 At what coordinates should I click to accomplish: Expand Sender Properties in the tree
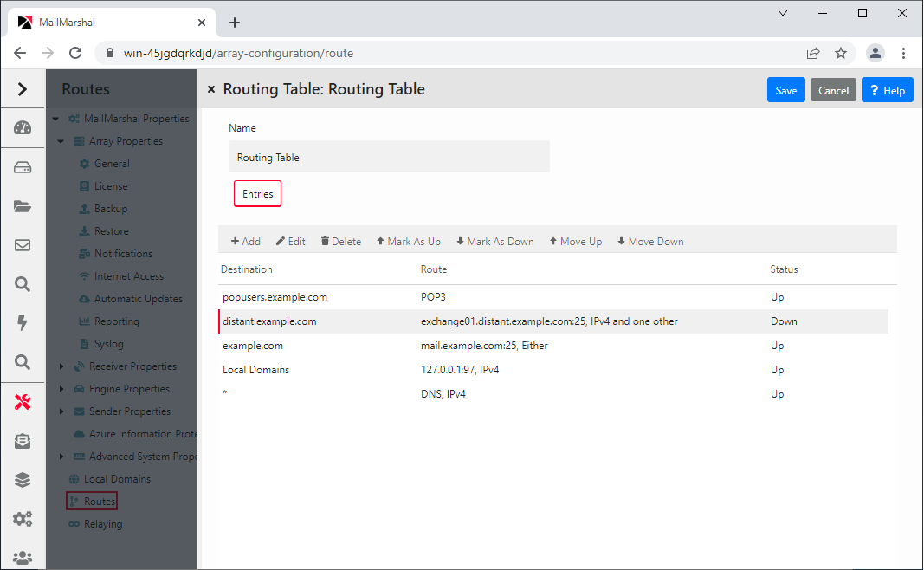[x=61, y=411]
